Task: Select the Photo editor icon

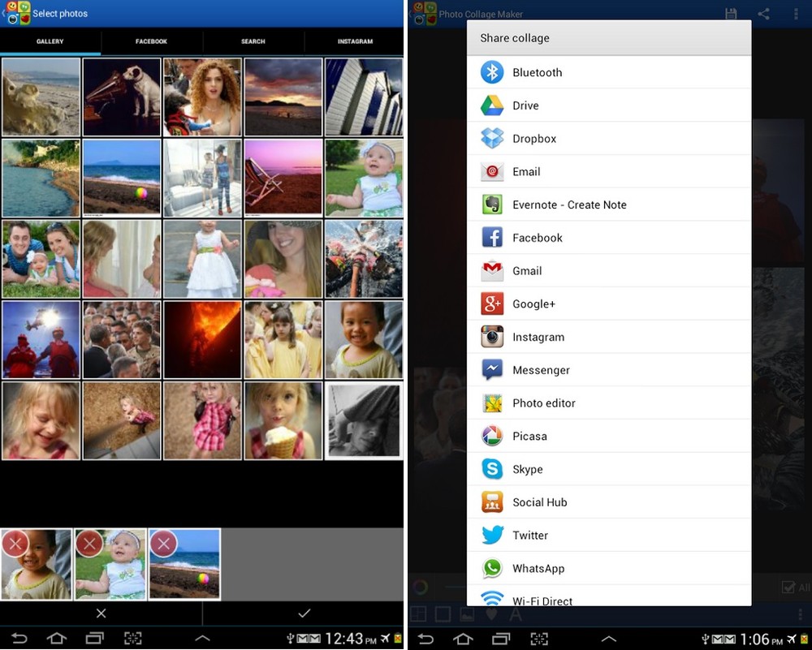Action: 492,403
